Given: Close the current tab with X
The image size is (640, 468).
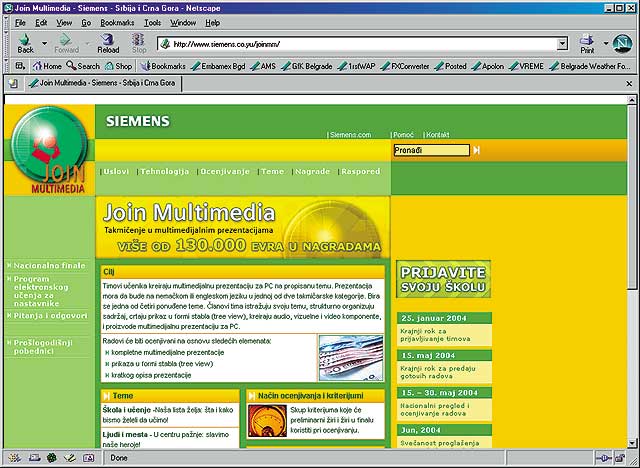Looking at the screenshot, I should (x=629, y=84).
